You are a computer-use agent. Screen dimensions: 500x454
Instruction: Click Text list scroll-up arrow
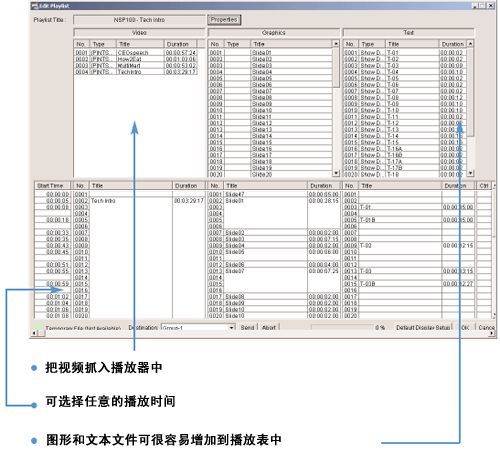point(470,44)
